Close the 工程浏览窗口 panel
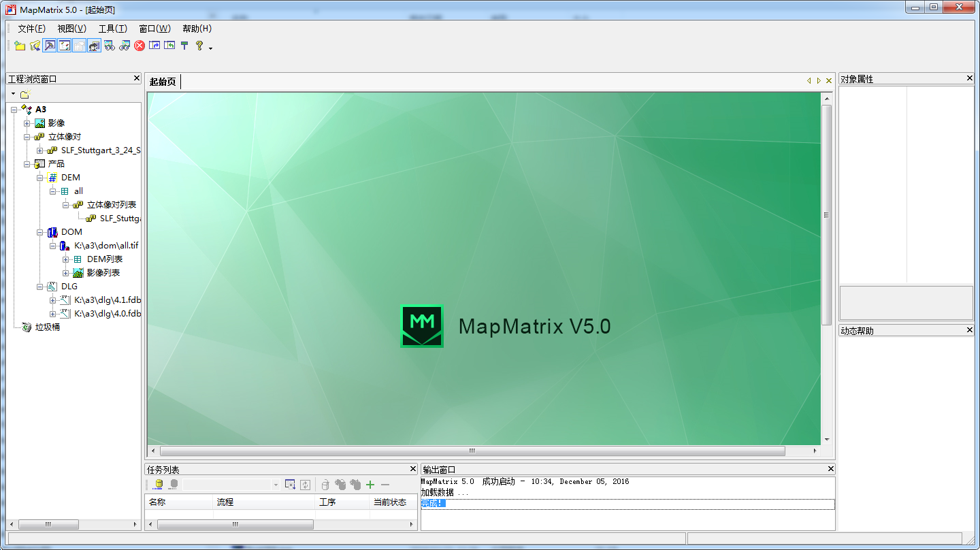The width and height of the screenshot is (980, 550). point(137,78)
